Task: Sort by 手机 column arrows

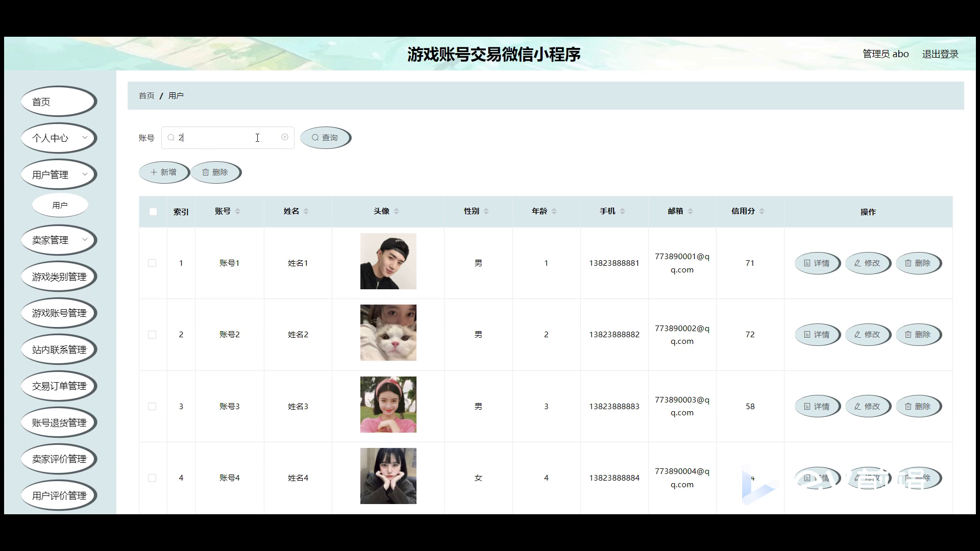Action: [622, 211]
